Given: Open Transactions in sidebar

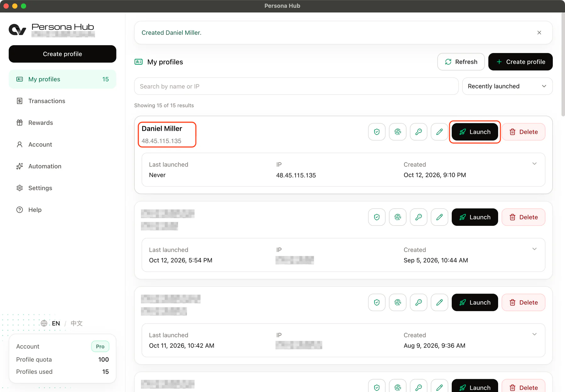Looking at the screenshot, I should pyautogui.click(x=62, y=101).
